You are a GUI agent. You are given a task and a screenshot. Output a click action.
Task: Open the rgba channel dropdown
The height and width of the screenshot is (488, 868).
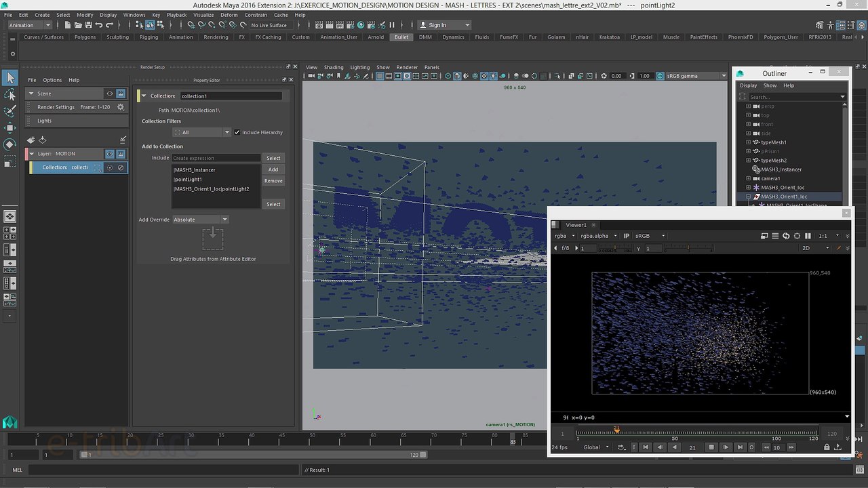tap(564, 236)
